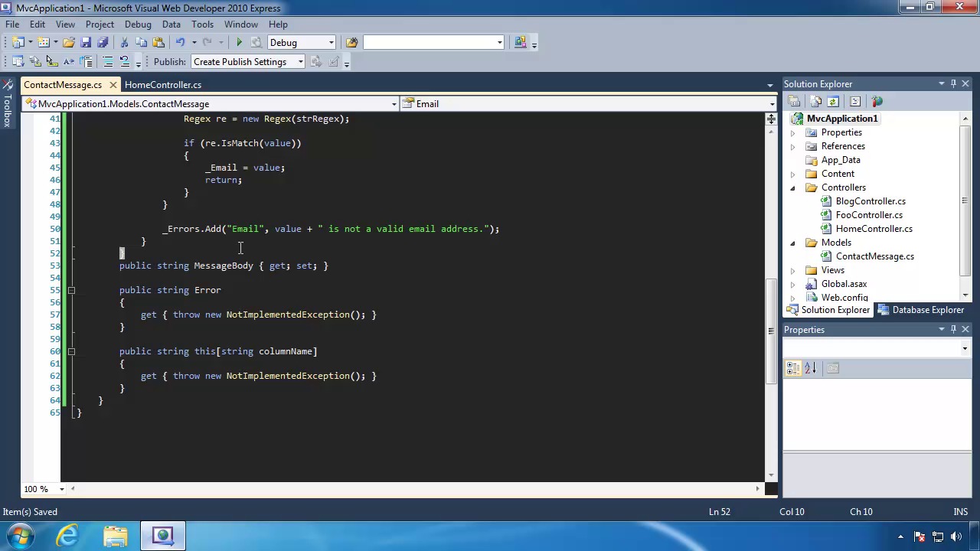Click the Categorized icon in Properties panel

793,369
